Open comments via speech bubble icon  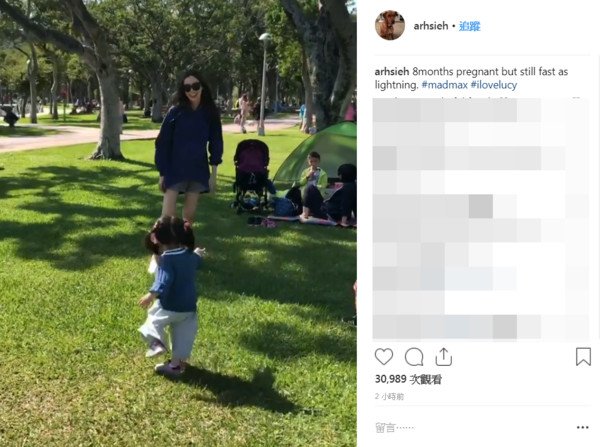pyautogui.click(x=414, y=357)
